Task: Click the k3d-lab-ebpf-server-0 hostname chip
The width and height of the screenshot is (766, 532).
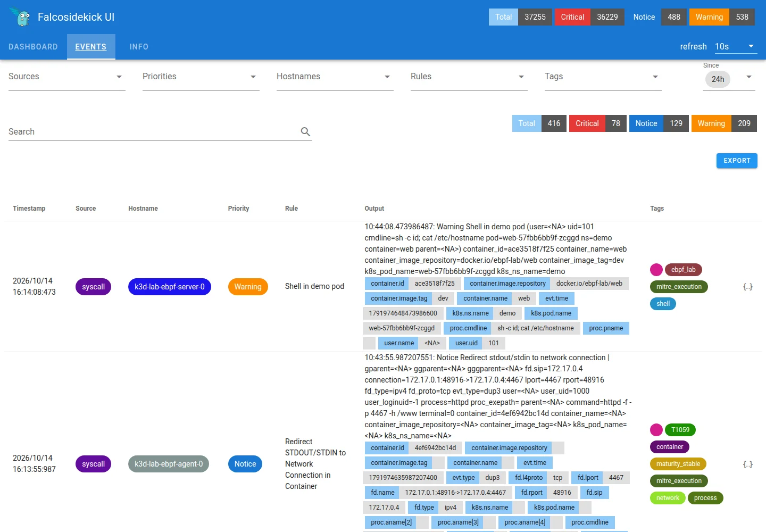Action: [x=170, y=287]
